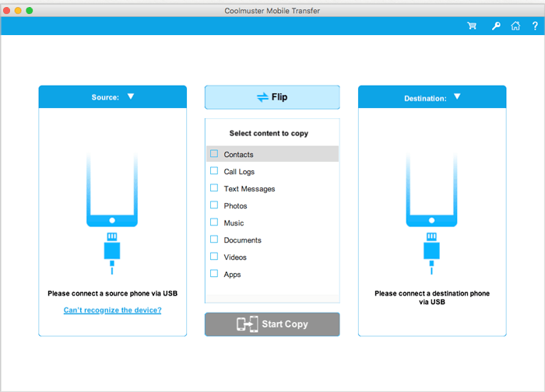Mark the Apps checkbox
Screen dimensions: 545x392
tap(214, 274)
